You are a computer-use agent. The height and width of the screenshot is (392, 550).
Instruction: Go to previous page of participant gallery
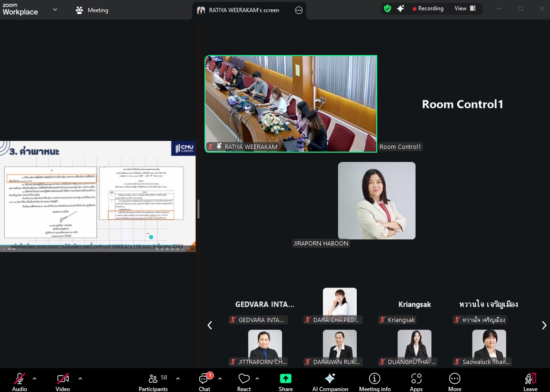(x=210, y=325)
